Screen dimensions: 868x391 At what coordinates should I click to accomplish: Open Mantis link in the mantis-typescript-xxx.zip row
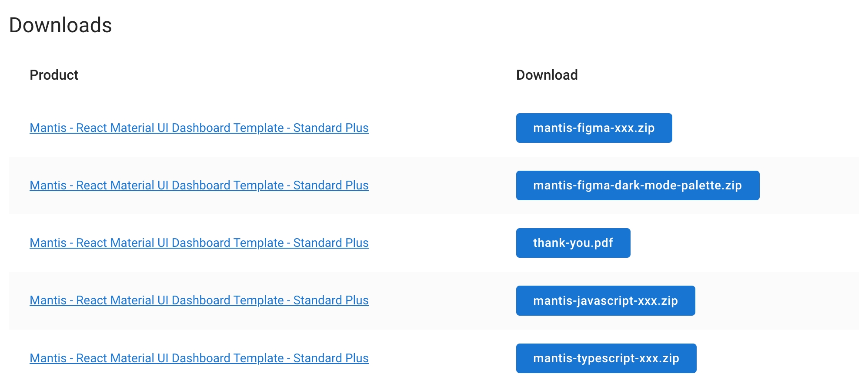[199, 358]
